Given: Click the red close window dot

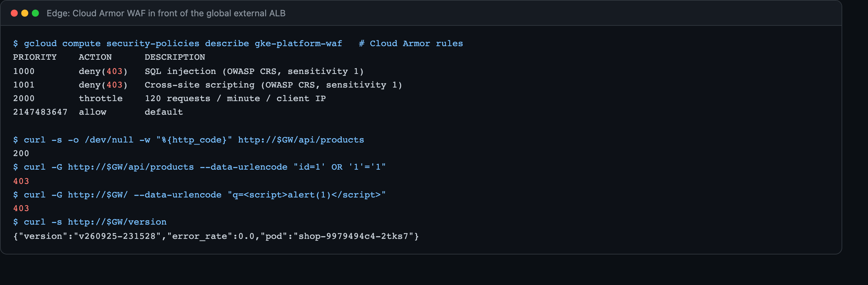Looking at the screenshot, I should click(14, 13).
